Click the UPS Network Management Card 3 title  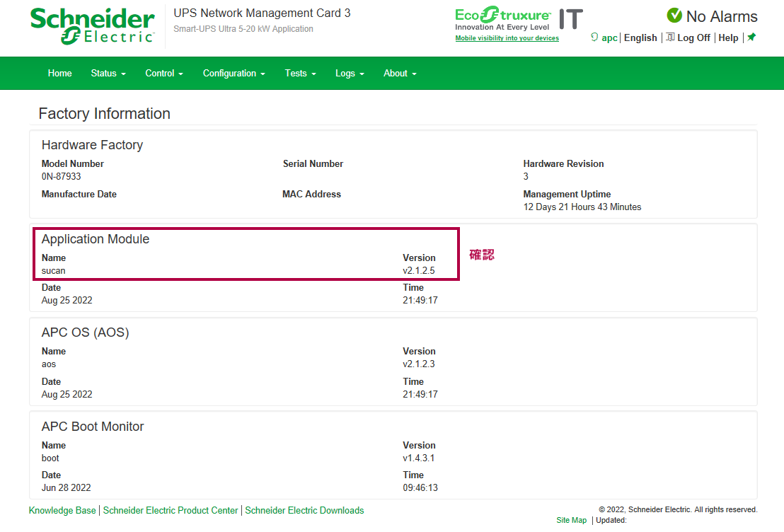click(x=262, y=13)
